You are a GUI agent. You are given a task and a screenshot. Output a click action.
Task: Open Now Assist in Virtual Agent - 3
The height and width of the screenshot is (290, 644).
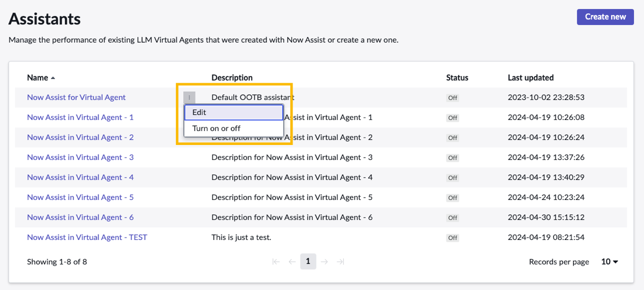click(x=80, y=157)
